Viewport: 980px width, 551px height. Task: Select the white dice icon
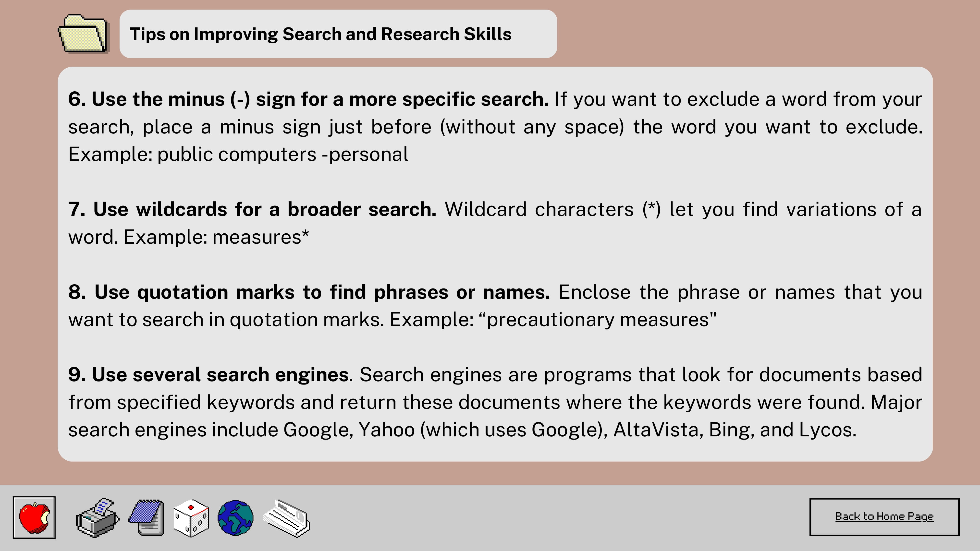(x=191, y=517)
